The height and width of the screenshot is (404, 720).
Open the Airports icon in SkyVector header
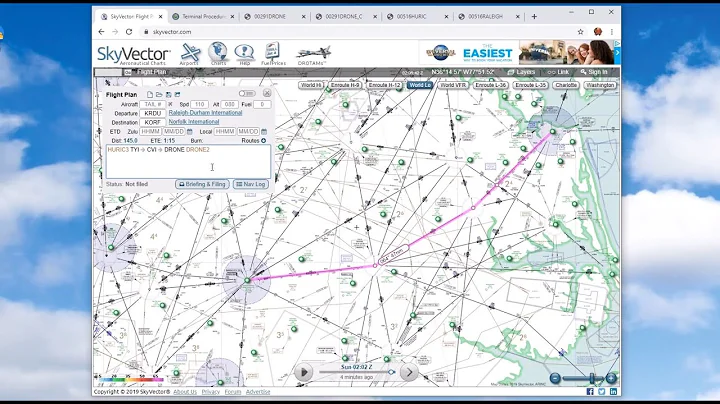190,54
